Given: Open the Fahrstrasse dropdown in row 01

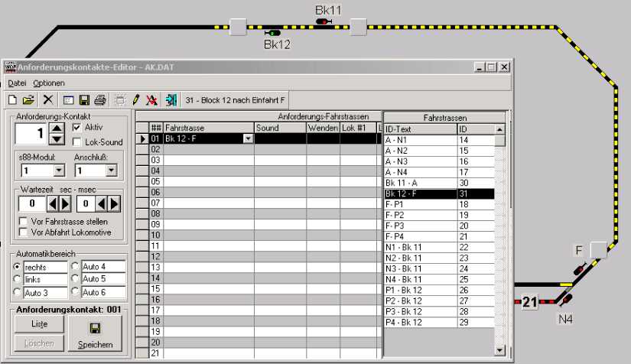Looking at the screenshot, I should tap(247, 139).
